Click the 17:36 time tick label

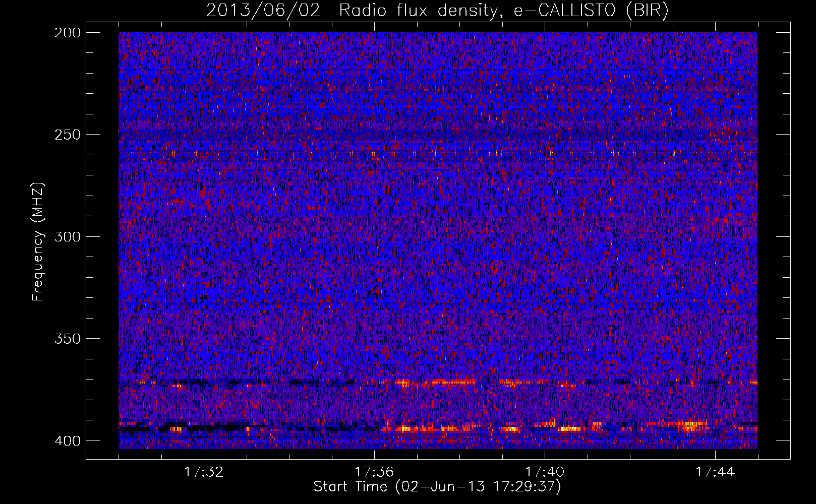pos(374,472)
